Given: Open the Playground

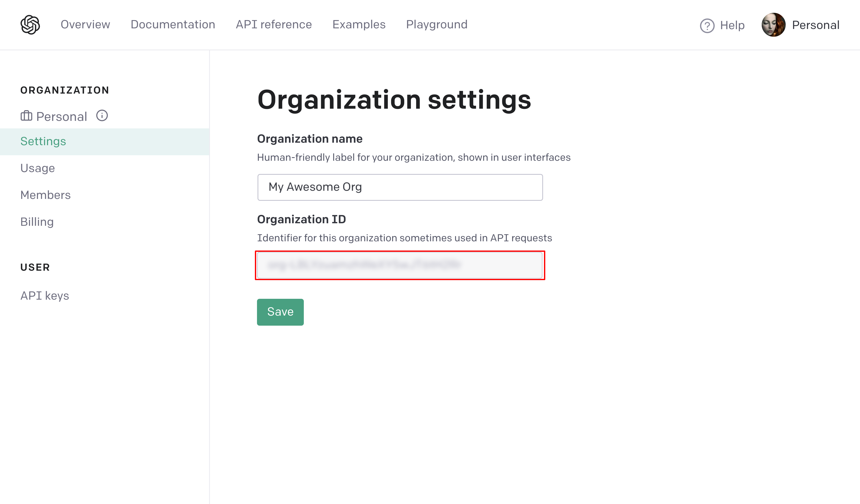Looking at the screenshot, I should (x=437, y=25).
